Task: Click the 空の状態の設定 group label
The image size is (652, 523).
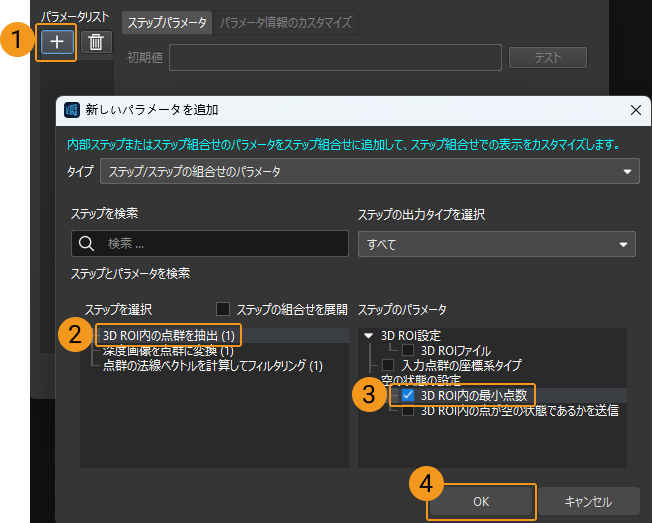Action: click(421, 380)
